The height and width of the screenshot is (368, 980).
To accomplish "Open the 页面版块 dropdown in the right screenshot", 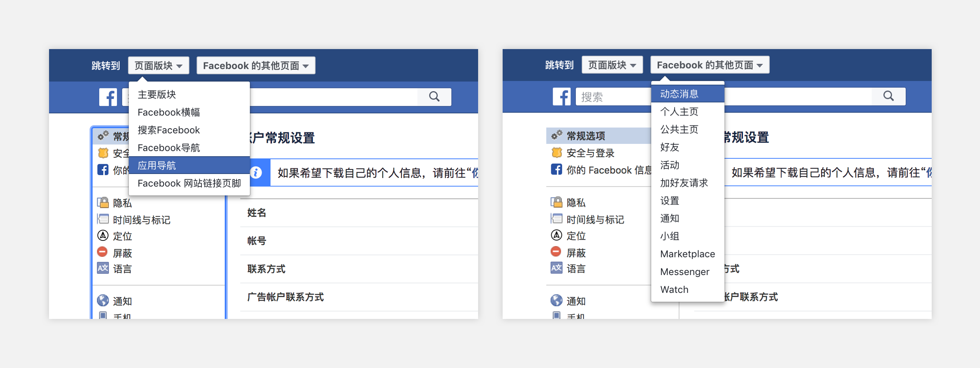I will (x=612, y=65).
